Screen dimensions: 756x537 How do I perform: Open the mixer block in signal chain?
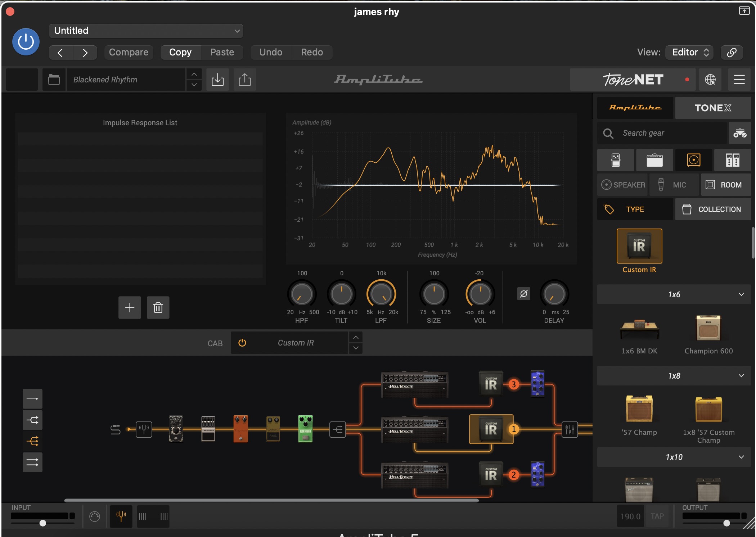click(x=570, y=429)
